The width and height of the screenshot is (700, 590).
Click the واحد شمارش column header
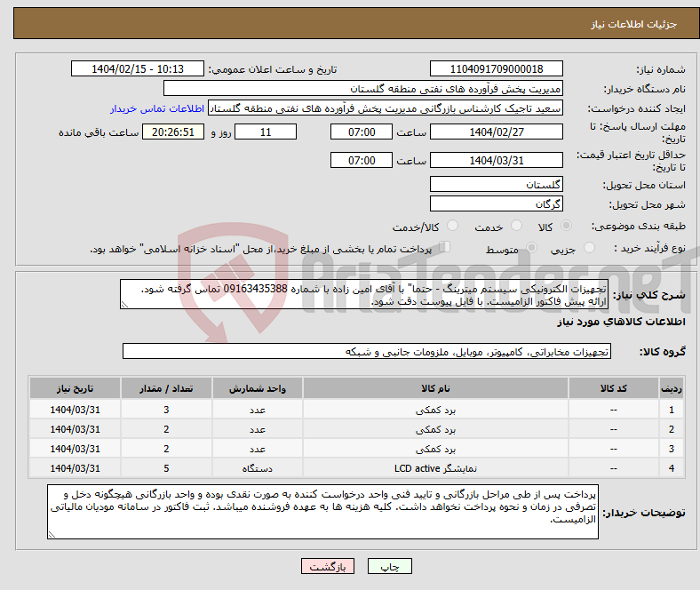pyautogui.click(x=258, y=388)
